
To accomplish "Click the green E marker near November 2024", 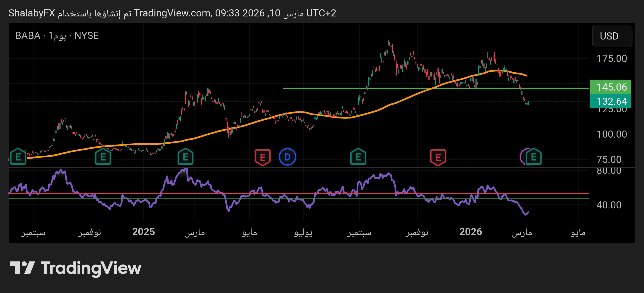I will pos(103,157).
